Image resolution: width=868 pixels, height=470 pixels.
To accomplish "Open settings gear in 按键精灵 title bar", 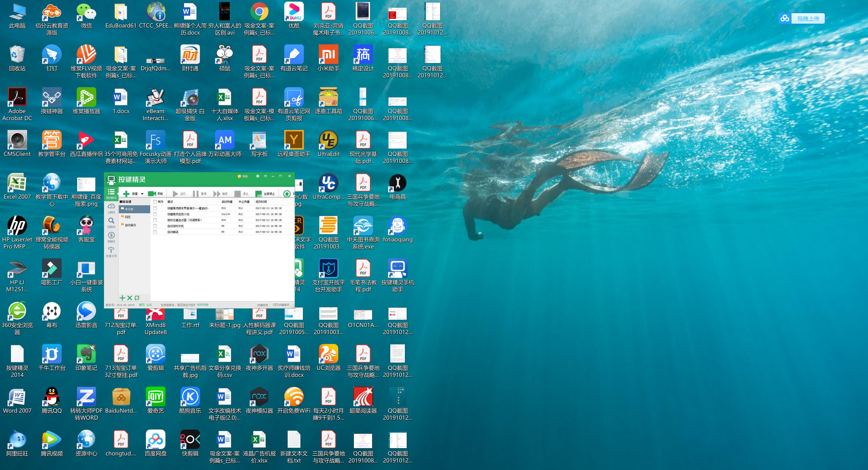I will pos(258,176).
